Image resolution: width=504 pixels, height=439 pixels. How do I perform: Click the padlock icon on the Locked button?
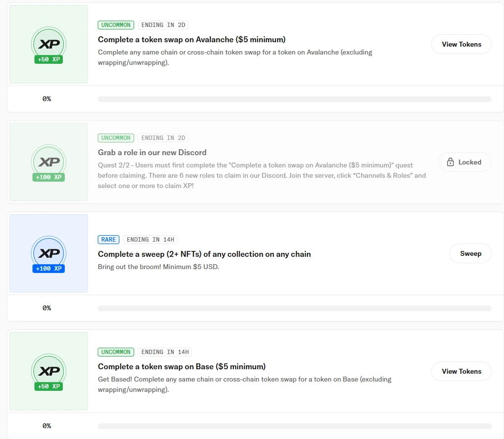pos(450,162)
